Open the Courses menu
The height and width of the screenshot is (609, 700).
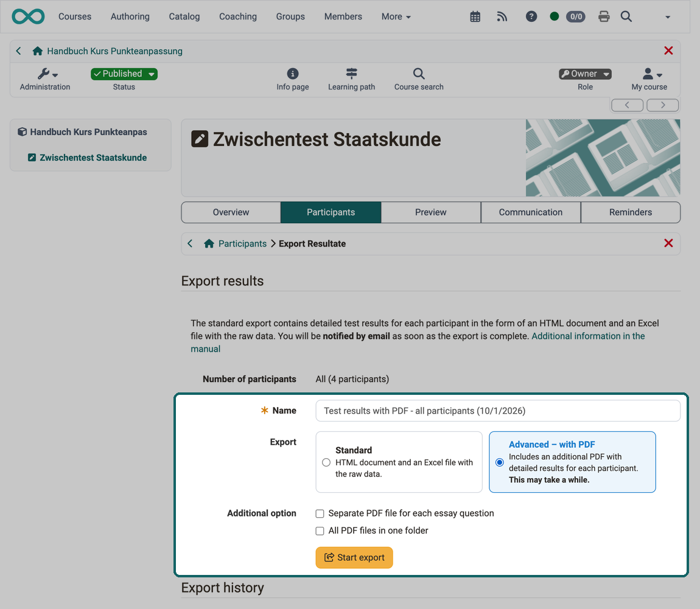click(74, 16)
